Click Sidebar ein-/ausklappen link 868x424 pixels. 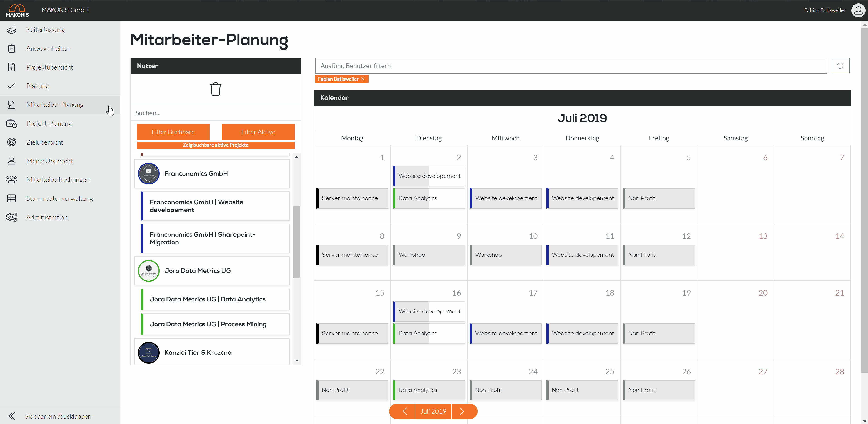tap(58, 416)
